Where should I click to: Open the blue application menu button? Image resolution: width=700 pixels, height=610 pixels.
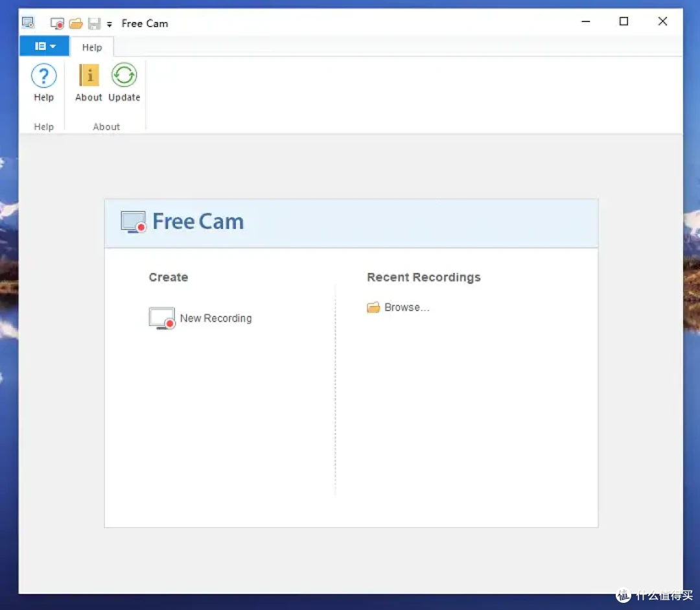44,46
